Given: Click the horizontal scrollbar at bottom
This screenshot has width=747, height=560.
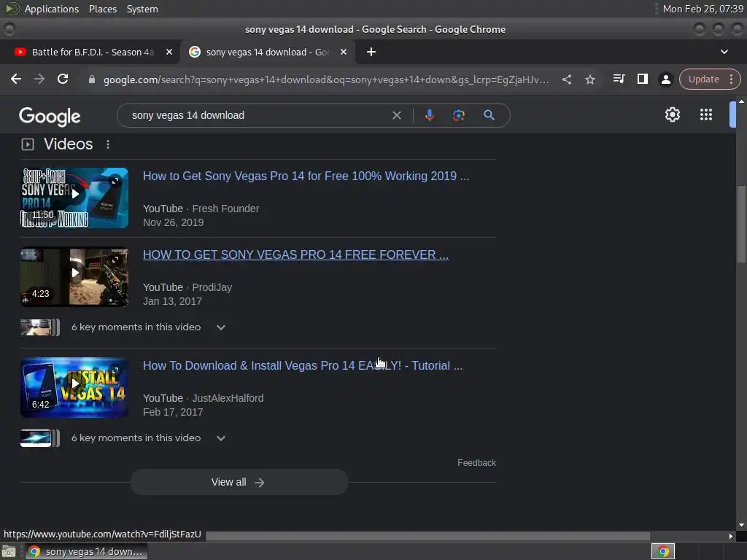Looking at the screenshot, I should pyautogui.click(x=427, y=536).
